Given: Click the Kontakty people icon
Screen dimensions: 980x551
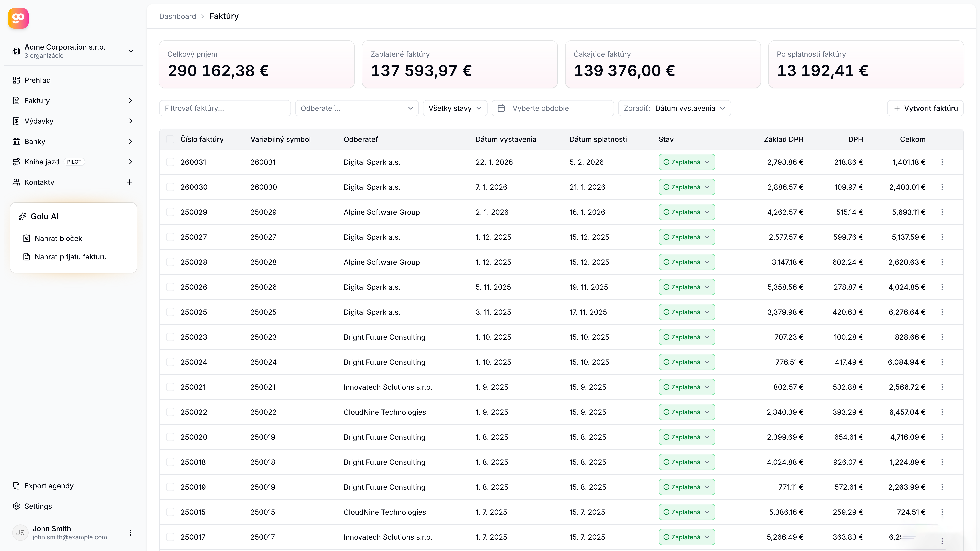Looking at the screenshot, I should point(16,182).
